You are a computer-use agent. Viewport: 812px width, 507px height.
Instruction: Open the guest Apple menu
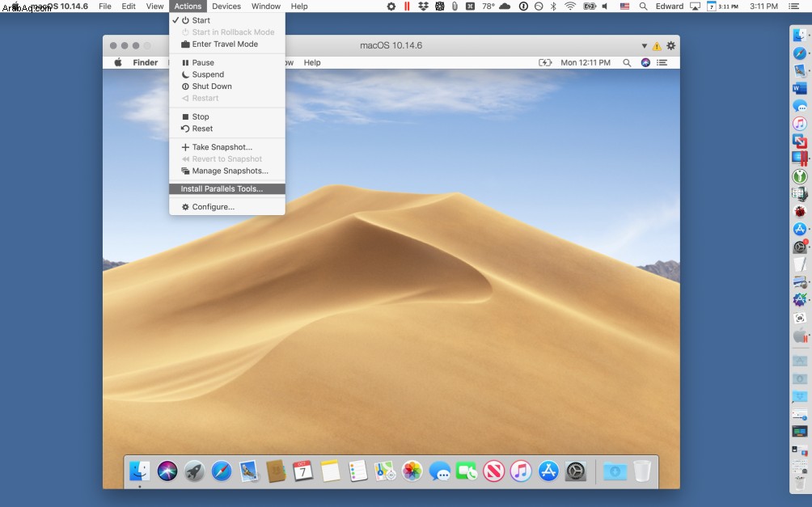click(x=118, y=62)
